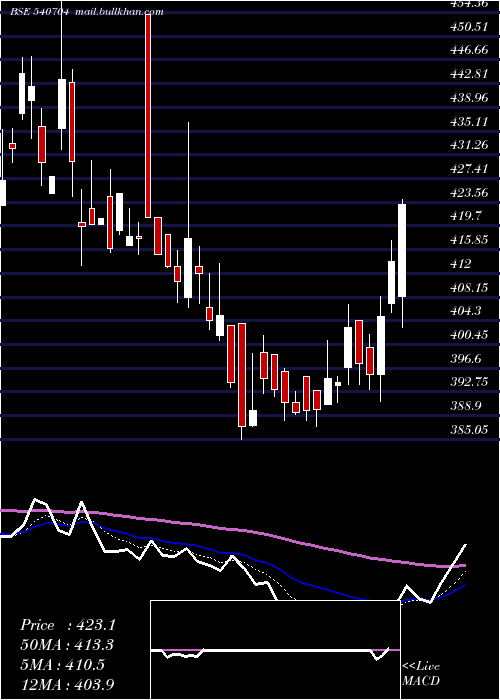Select the 442.81 price level label
500x700 pixels.
tap(468, 74)
